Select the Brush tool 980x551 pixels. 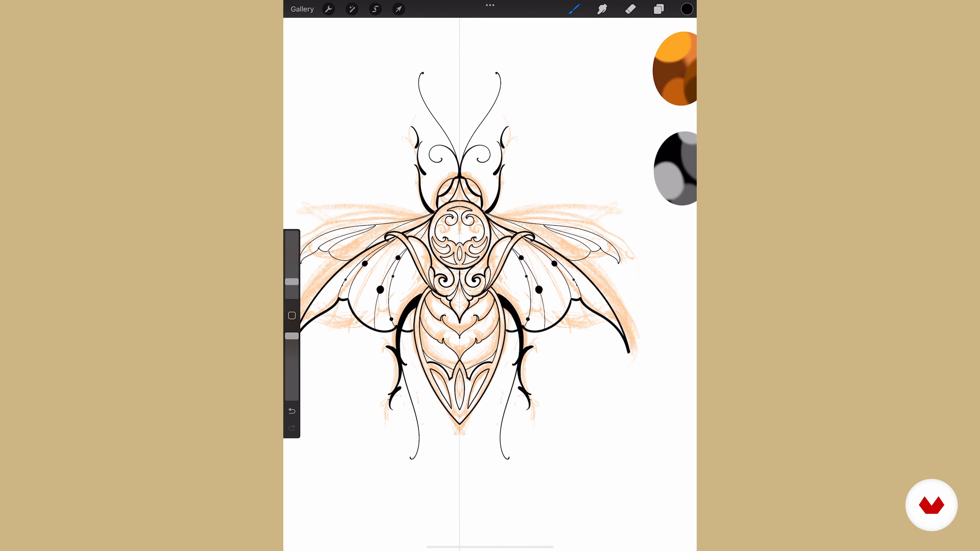click(574, 9)
